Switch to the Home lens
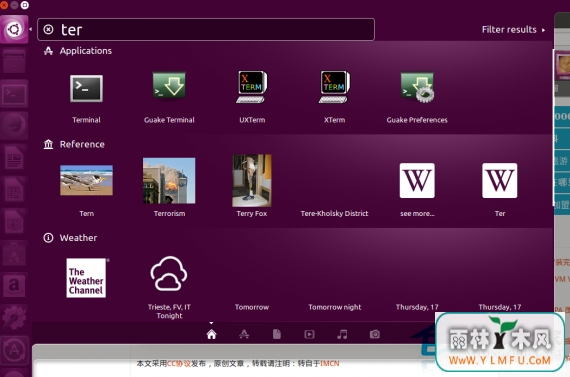The height and width of the screenshot is (377, 570). pos(212,334)
